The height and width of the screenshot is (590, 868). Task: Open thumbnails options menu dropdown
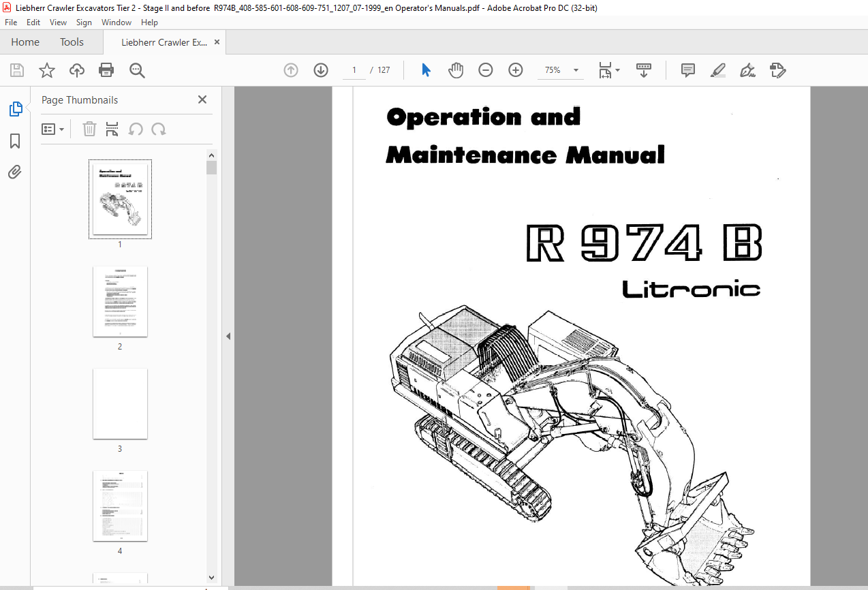click(x=53, y=129)
